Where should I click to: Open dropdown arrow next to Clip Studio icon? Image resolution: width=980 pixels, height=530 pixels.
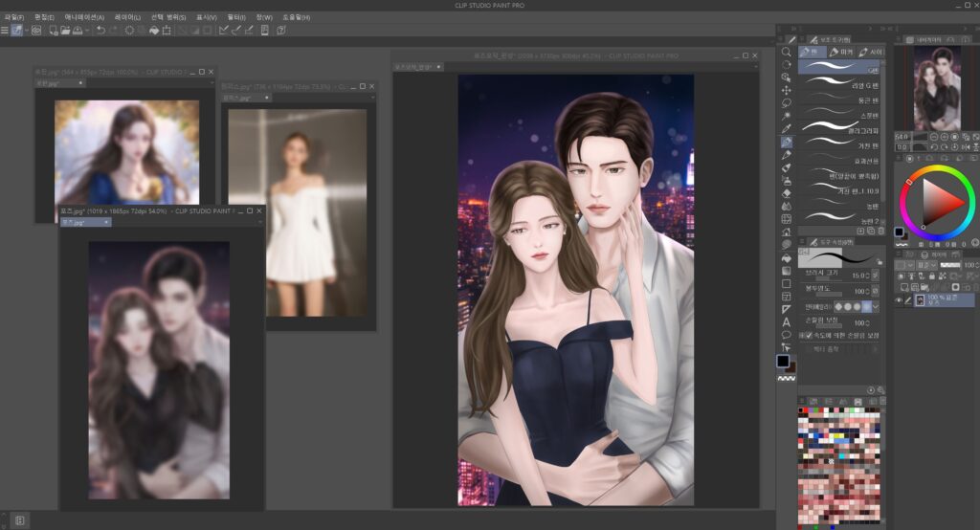pos(27,31)
